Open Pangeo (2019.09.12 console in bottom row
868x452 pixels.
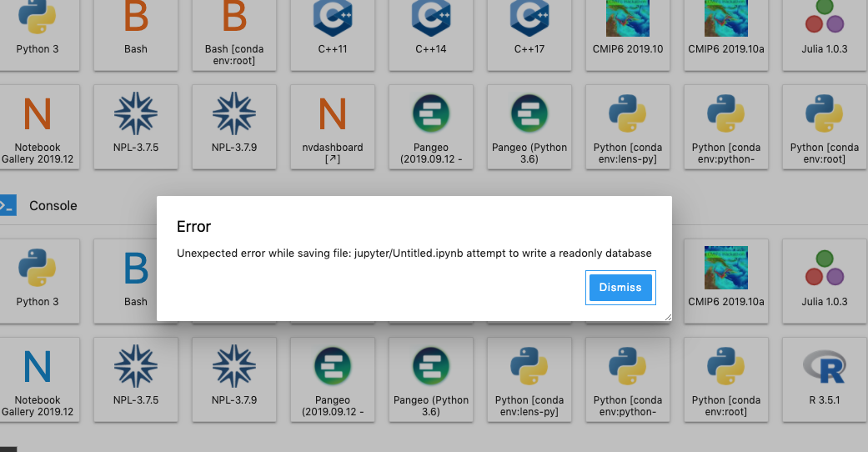coord(333,380)
